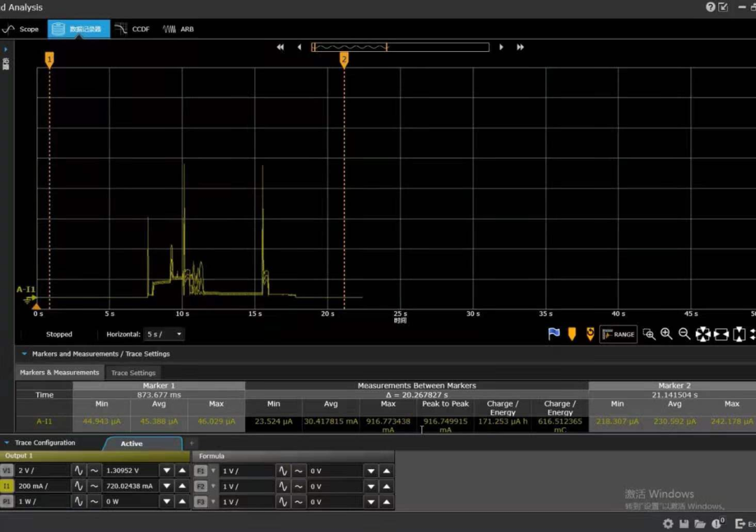Open the Markers & Measurements tab
This screenshot has width=756, height=532.
[59, 372]
